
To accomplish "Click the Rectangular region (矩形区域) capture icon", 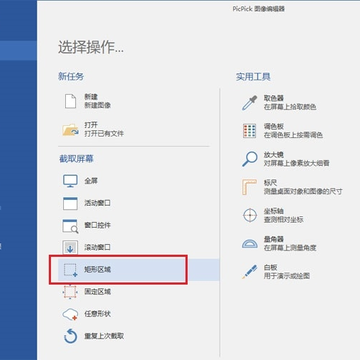I will coord(70,270).
